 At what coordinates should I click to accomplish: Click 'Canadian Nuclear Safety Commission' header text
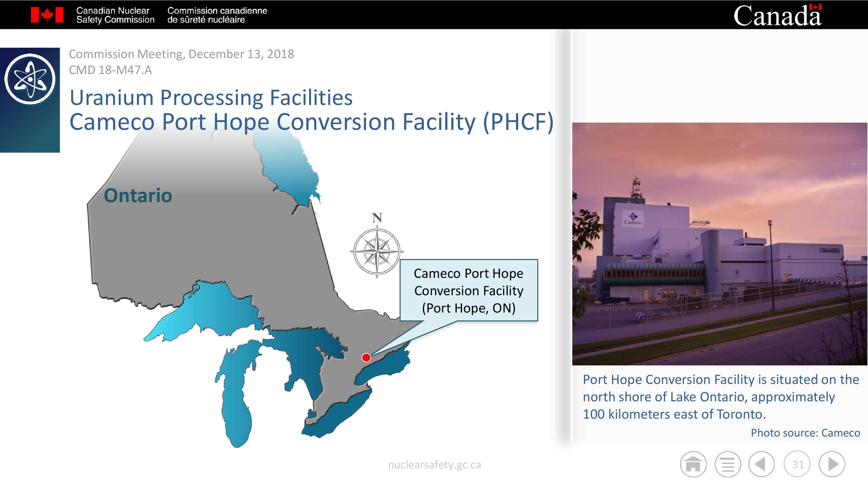coord(115,15)
